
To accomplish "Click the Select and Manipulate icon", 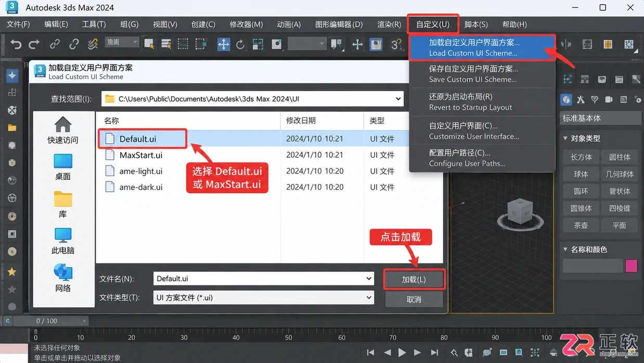I will (357, 45).
